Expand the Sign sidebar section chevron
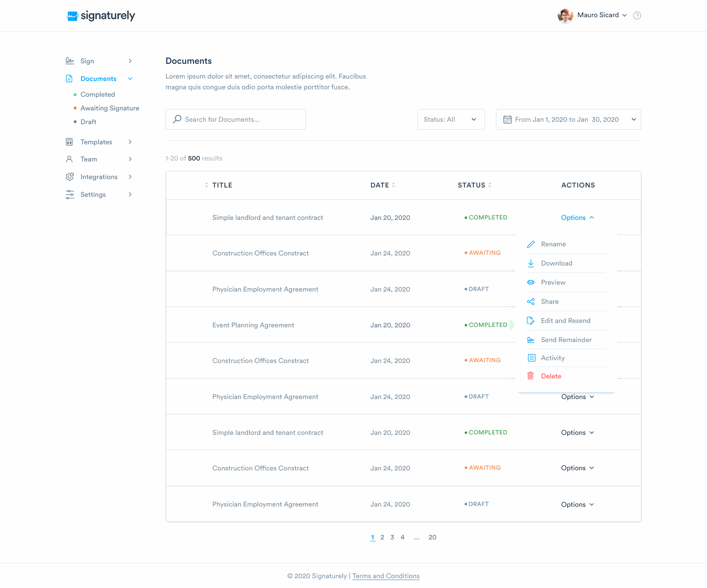The width and height of the screenshot is (707, 588). [x=130, y=61]
